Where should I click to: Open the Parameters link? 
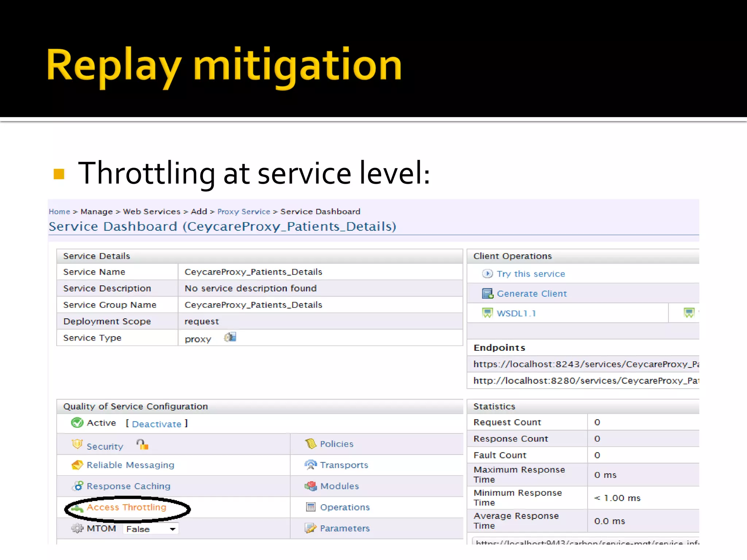[345, 528]
